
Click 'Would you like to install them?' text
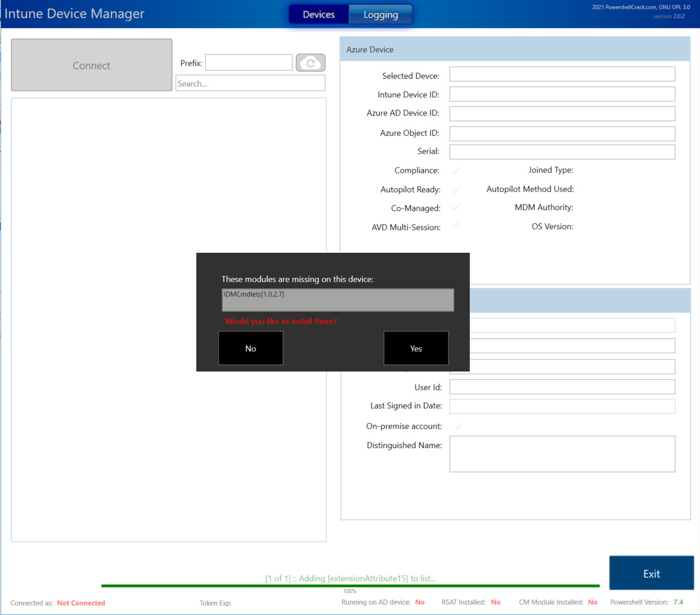(x=281, y=321)
